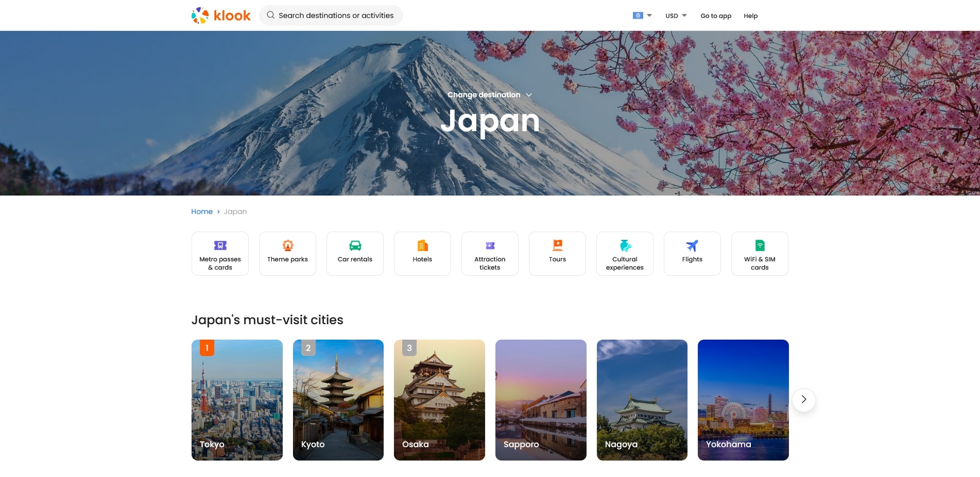Open Attraction tickets category
The height and width of the screenshot is (477, 980).
490,254
